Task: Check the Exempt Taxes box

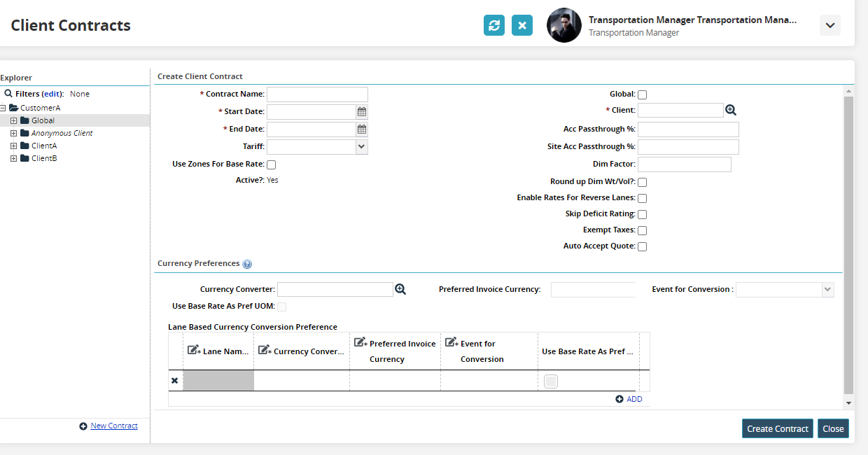Action: coord(642,230)
